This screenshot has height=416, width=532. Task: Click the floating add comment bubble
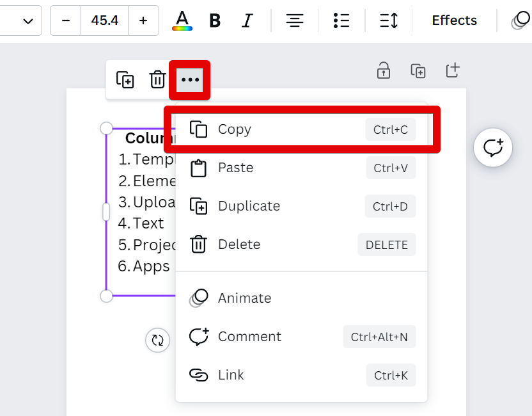493,148
